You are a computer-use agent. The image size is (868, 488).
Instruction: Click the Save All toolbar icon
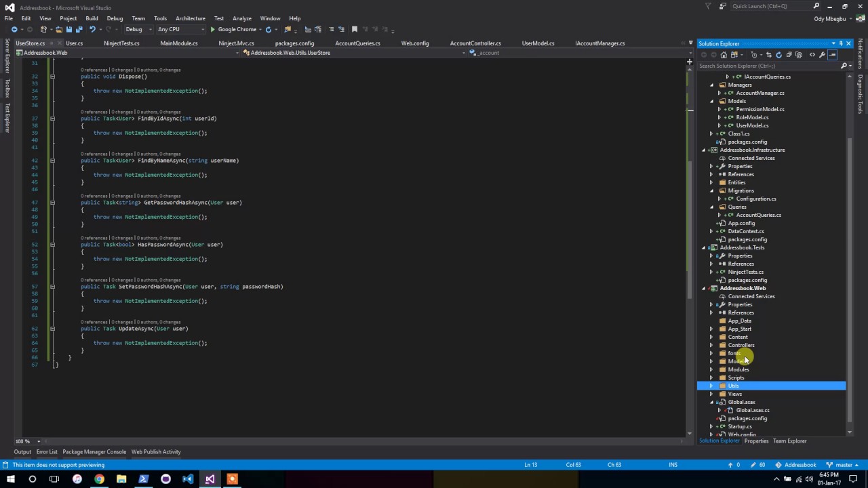coord(79,29)
